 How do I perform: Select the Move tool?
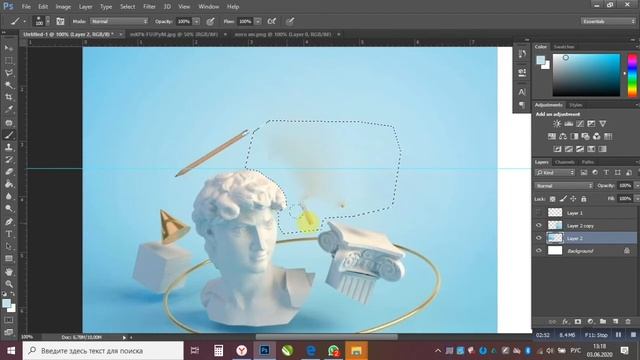pos(9,48)
